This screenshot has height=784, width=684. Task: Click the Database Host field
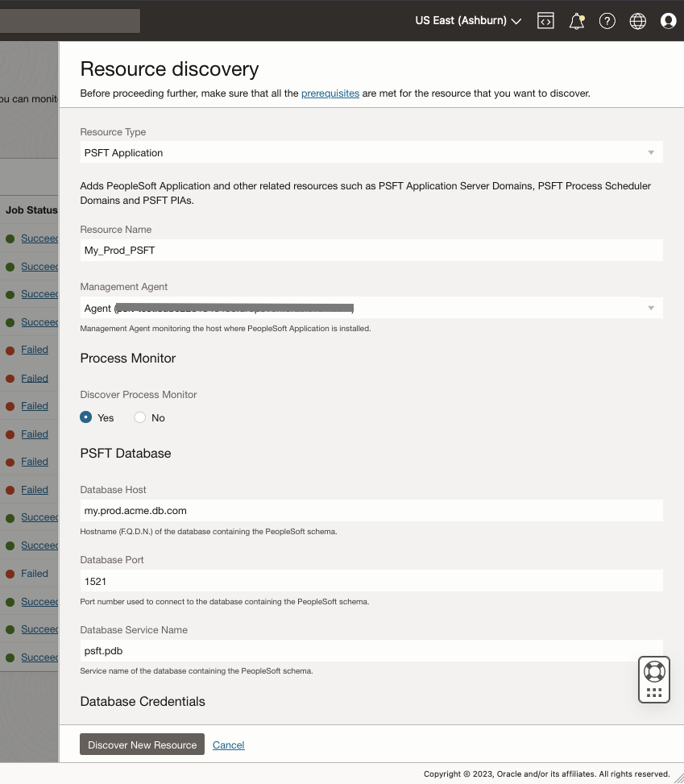tap(371, 510)
